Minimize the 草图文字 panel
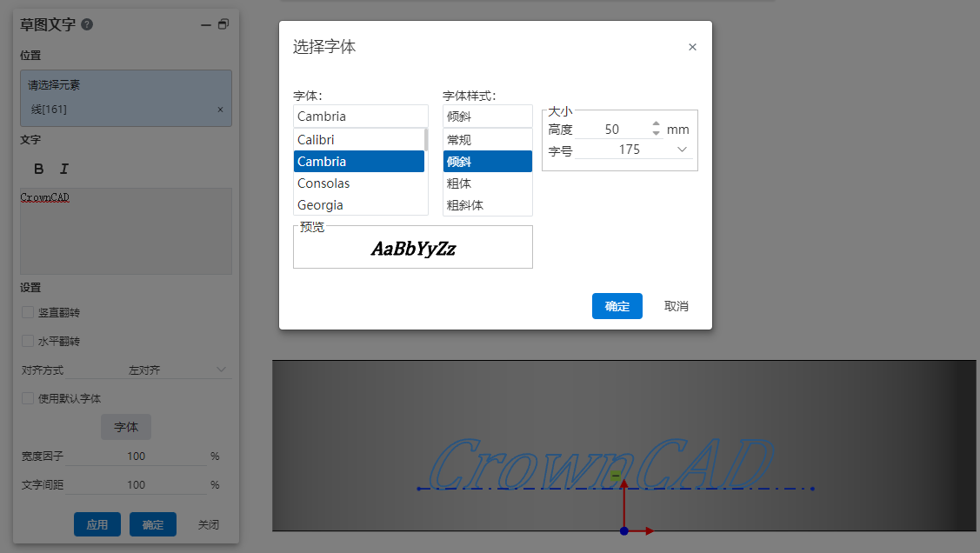This screenshot has height=553, width=980. 205,25
